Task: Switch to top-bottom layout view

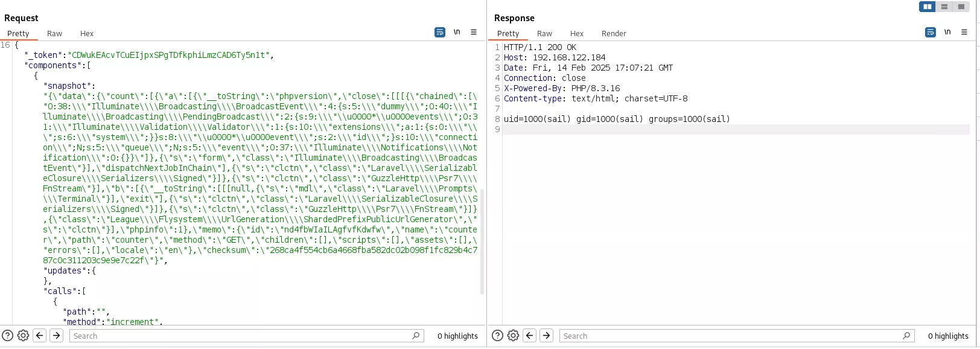Action: point(944,7)
